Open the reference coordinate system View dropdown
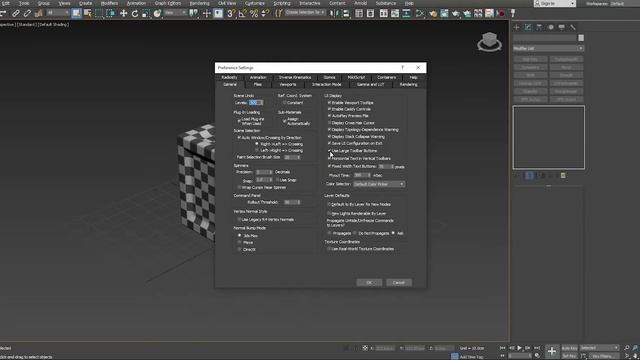 [175, 13]
